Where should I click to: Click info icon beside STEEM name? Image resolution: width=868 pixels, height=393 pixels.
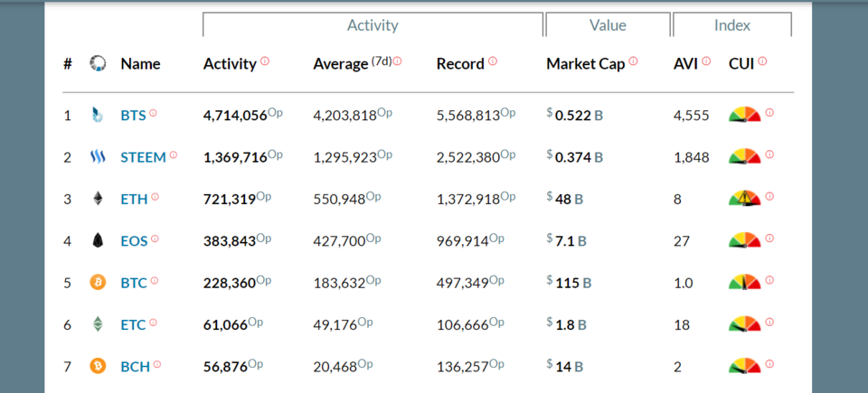pyautogui.click(x=174, y=155)
